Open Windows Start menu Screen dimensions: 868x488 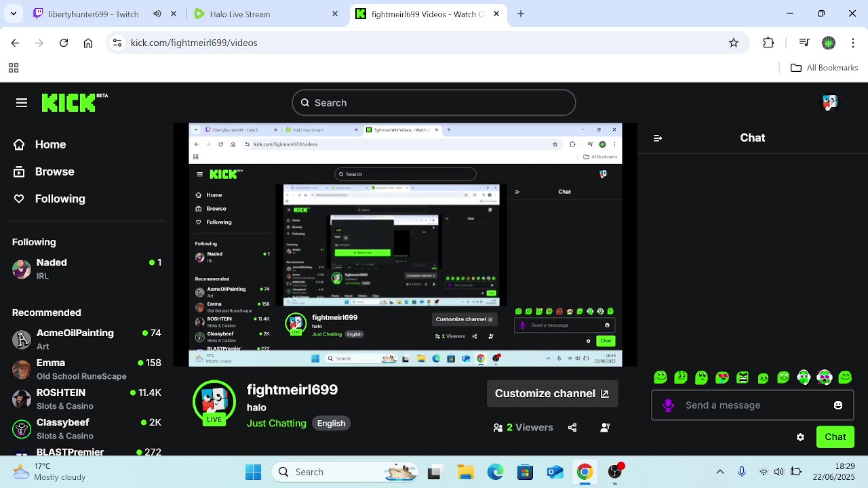click(x=253, y=472)
